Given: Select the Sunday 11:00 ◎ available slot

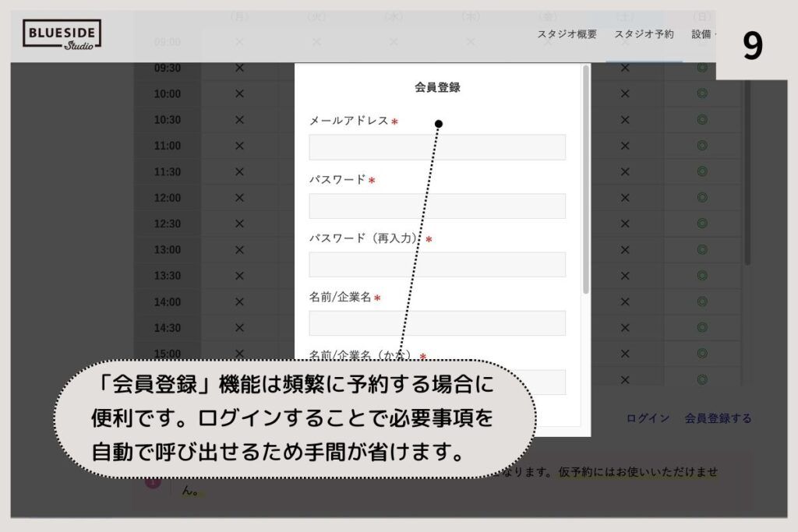Looking at the screenshot, I should point(702,146).
